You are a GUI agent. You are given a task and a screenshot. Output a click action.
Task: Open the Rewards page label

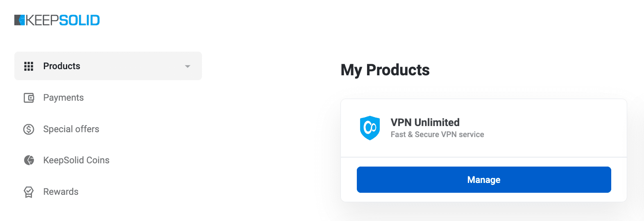click(x=61, y=192)
